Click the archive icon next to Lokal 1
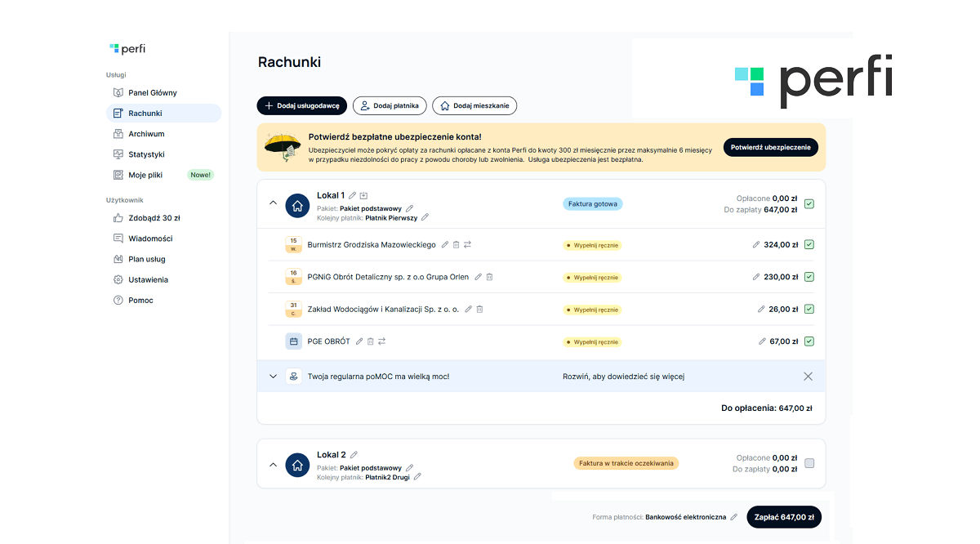Image resolution: width=980 pixels, height=544 pixels. (363, 195)
